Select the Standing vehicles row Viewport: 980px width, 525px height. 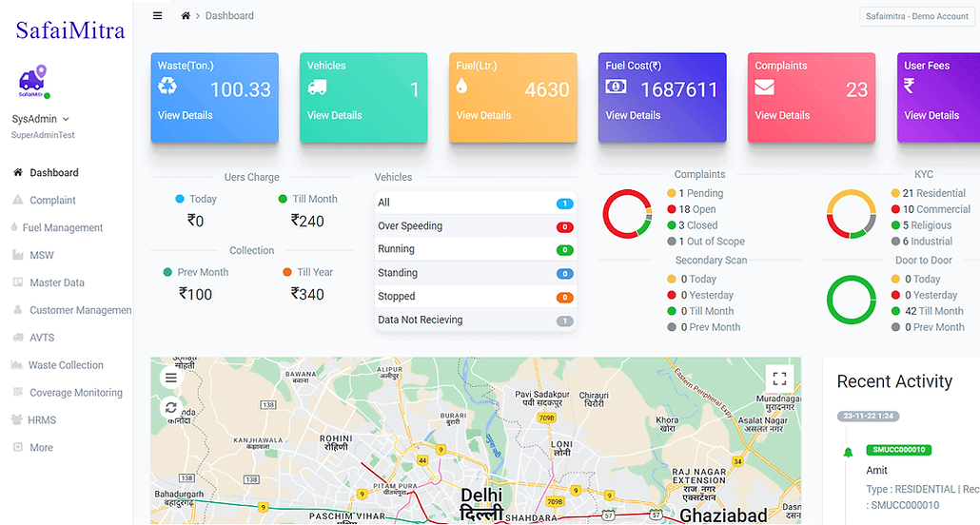tap(475, 273)
